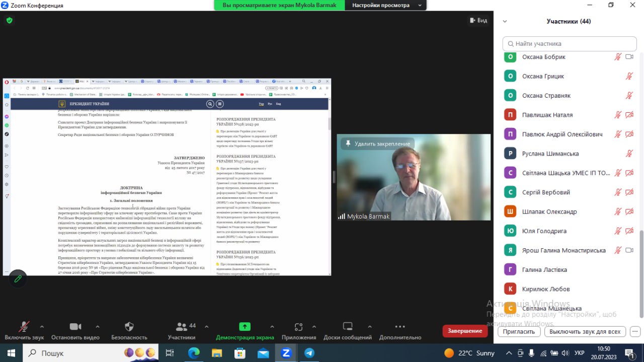644x362 pixels.
Task: Expand arrow beside Доски сообщений
Action: [370, 326]
